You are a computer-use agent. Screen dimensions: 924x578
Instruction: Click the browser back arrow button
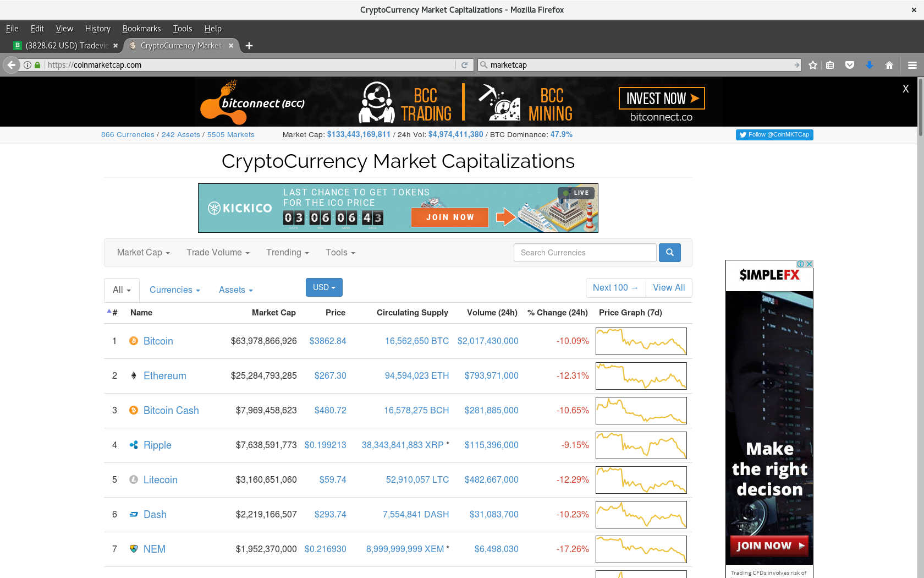tap(12, 65)
